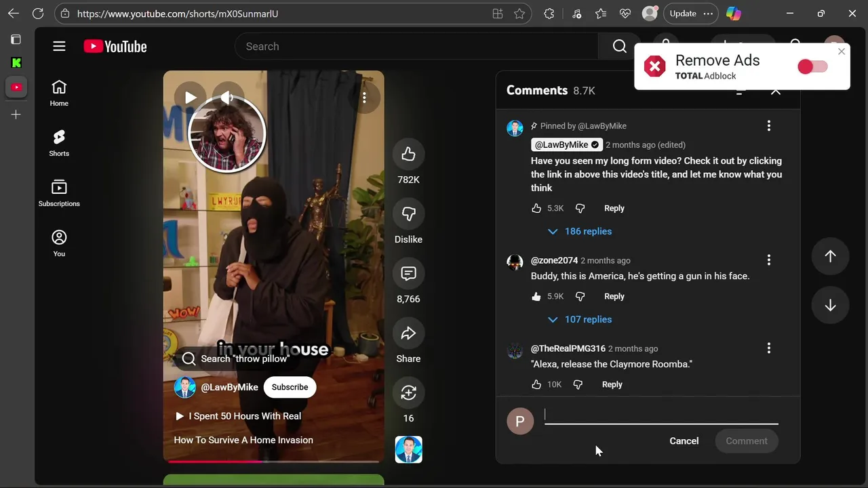Close the Total Adblock popup
This screenshot has width=868, height=488.
(x=842, y=52)
